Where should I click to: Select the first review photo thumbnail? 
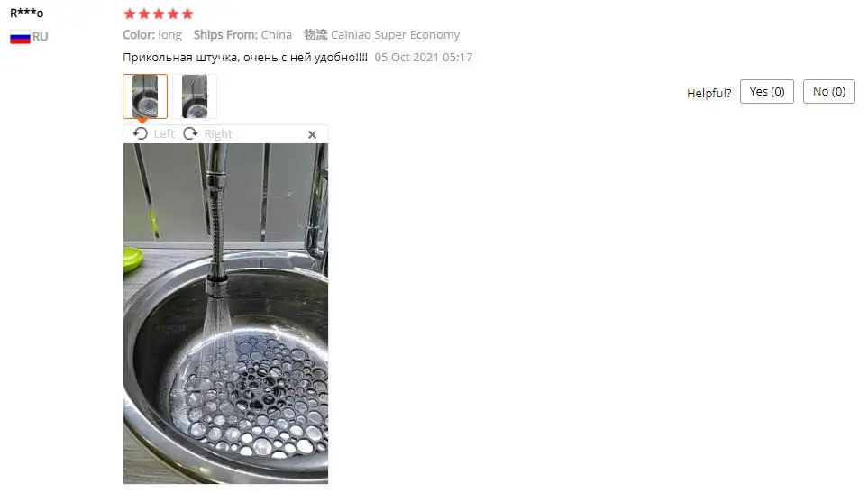(x=145, y=96)
